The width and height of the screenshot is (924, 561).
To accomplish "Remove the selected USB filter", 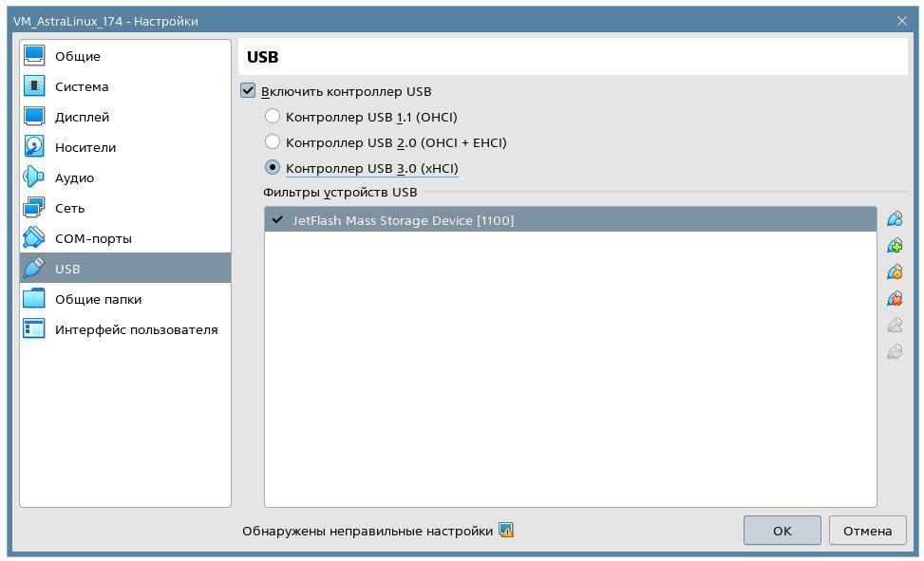I will click(894, 299).
